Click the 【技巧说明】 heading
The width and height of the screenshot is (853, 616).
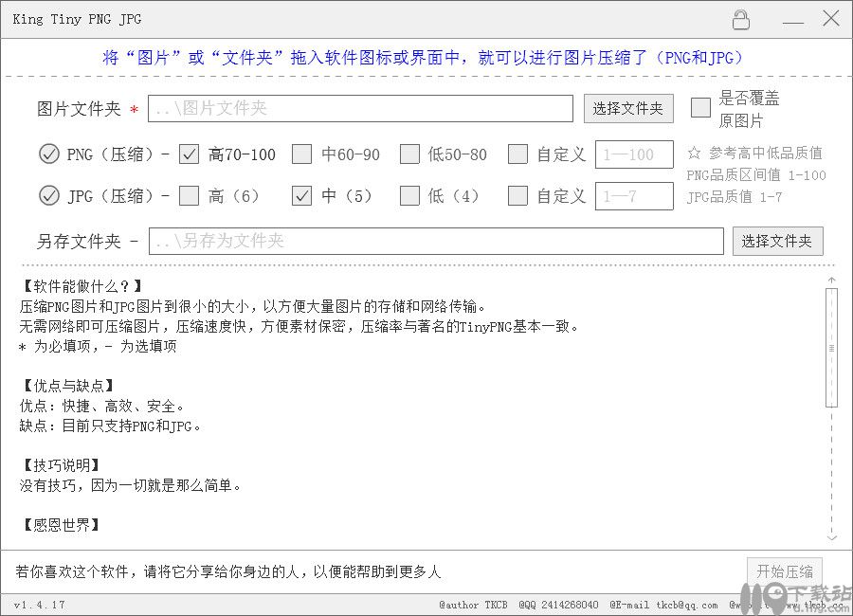pos(61,465)
